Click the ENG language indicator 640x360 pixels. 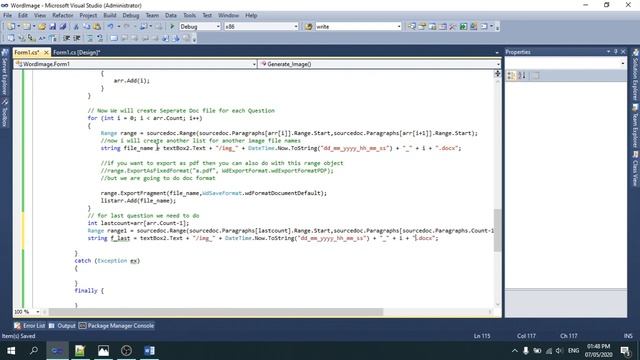point(573,351)
